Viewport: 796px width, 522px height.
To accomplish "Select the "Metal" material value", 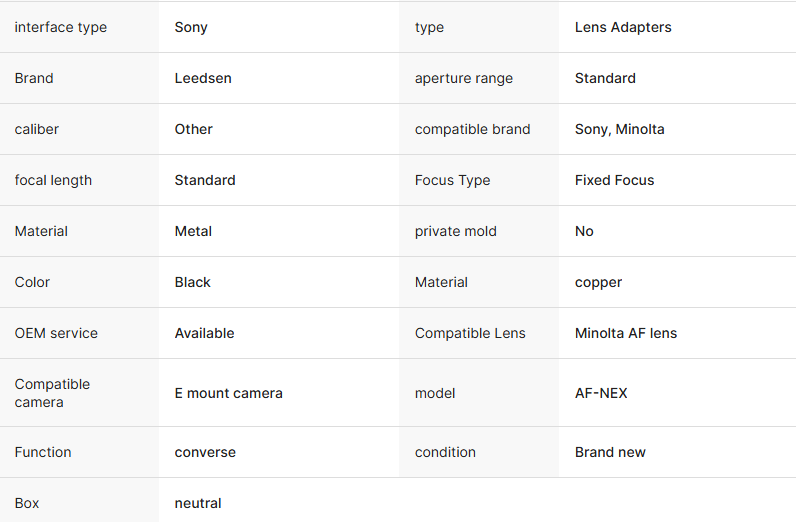I will click(x=193, y=231).
